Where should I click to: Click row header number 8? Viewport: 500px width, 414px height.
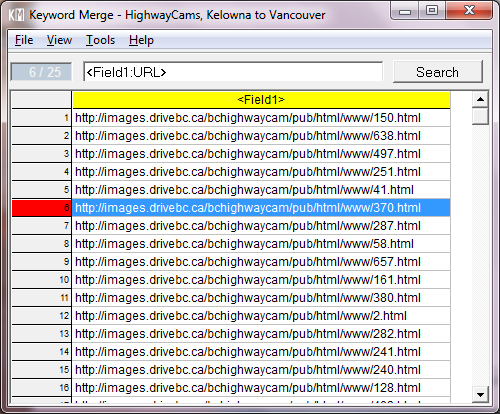click(42, 244)
